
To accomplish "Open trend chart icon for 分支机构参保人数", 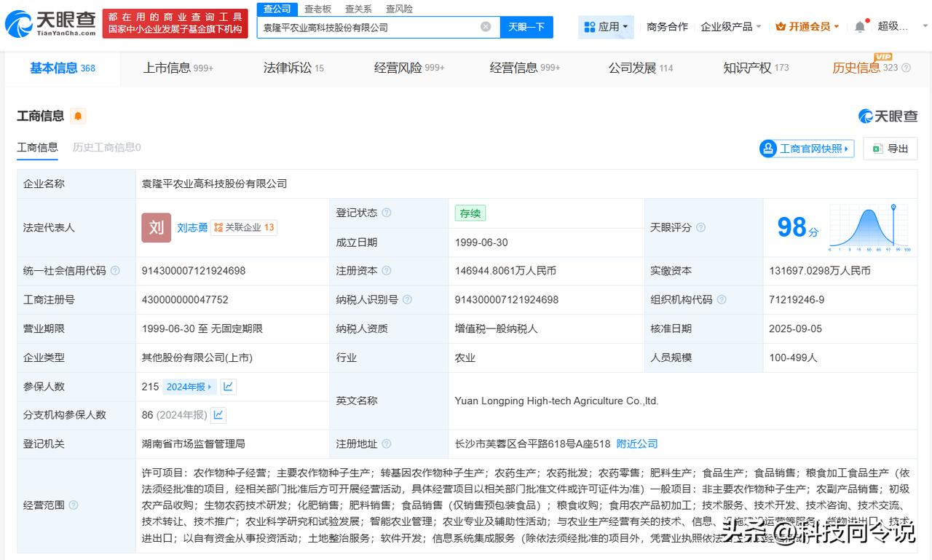I will [x=218, y=415].
